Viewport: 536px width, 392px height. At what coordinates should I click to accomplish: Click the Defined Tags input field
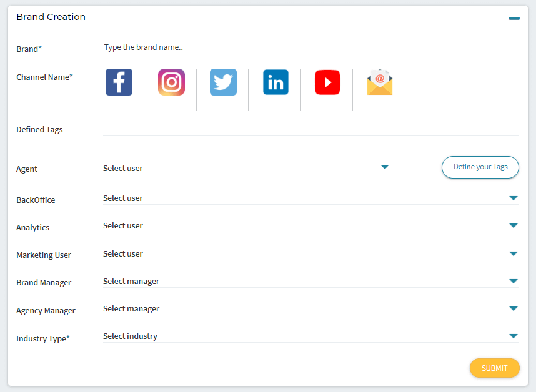point(311,129)
